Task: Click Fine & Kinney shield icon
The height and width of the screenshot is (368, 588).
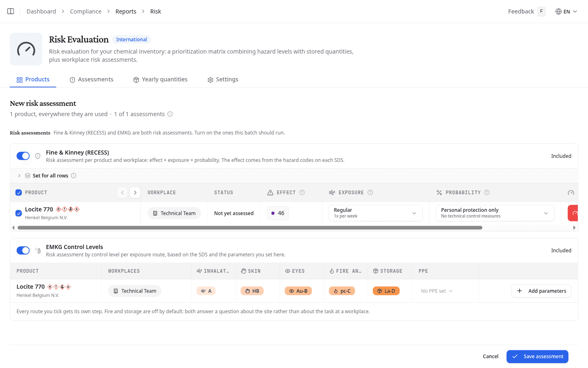Action: point(38,156)
